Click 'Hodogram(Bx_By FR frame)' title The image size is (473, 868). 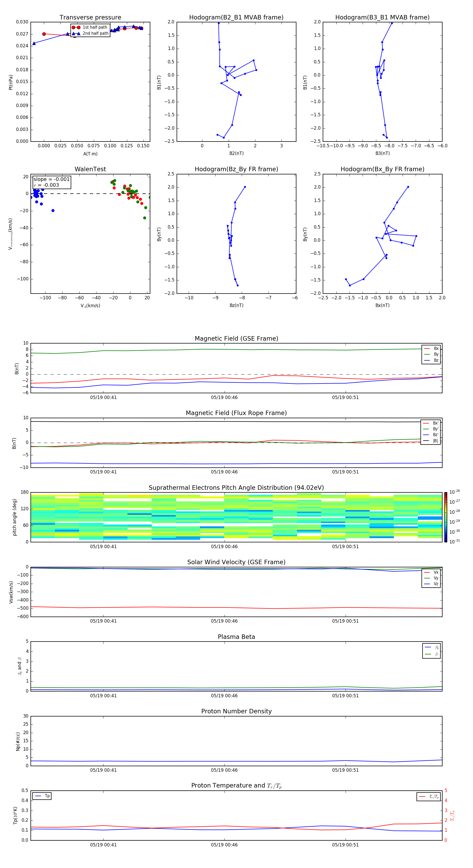point(382,169)
